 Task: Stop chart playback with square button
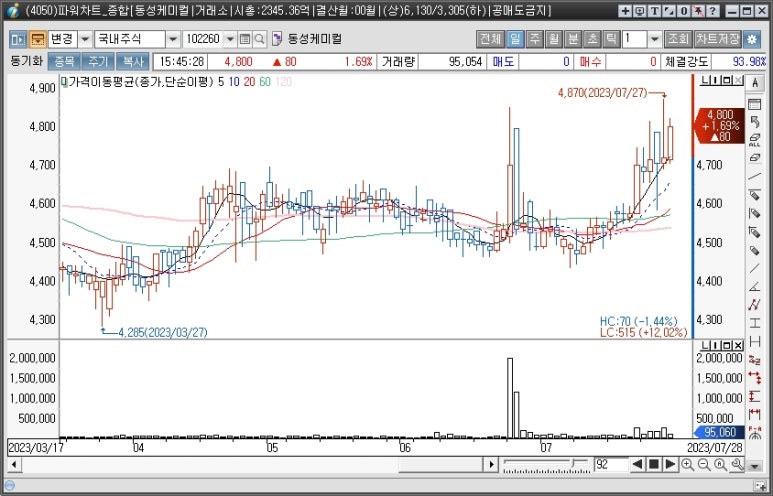point(654,464)
